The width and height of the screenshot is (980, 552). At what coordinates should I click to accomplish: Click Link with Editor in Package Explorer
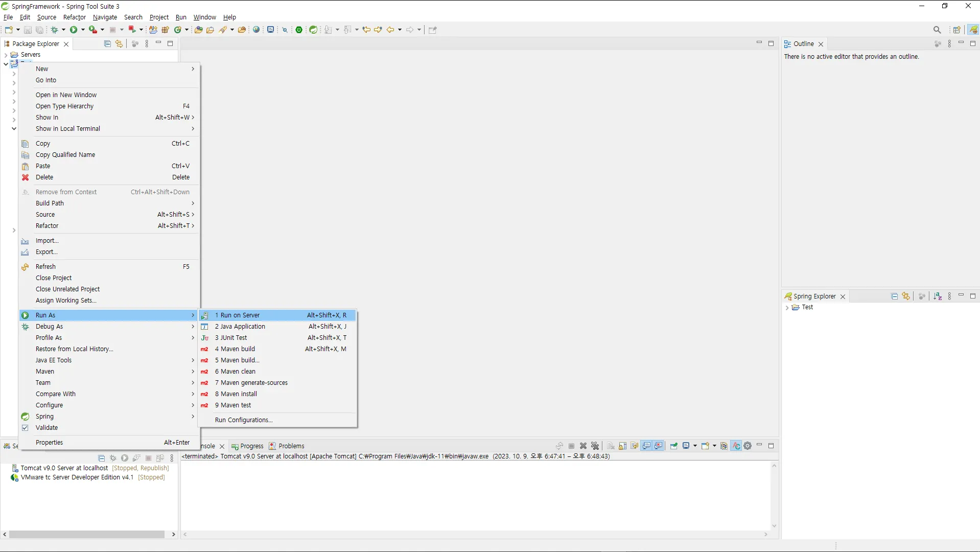tap(119, 43)
